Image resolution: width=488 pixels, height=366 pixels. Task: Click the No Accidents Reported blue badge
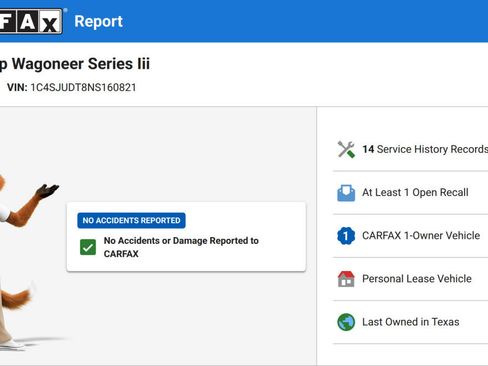[131, 220]
